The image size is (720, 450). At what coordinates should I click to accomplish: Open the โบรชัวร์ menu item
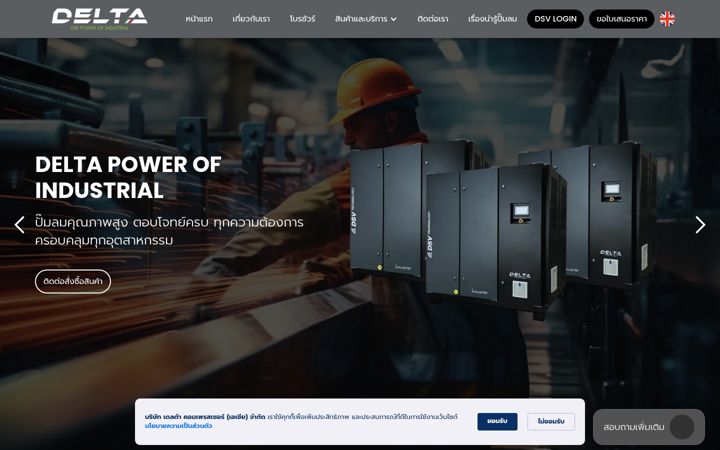302,19
